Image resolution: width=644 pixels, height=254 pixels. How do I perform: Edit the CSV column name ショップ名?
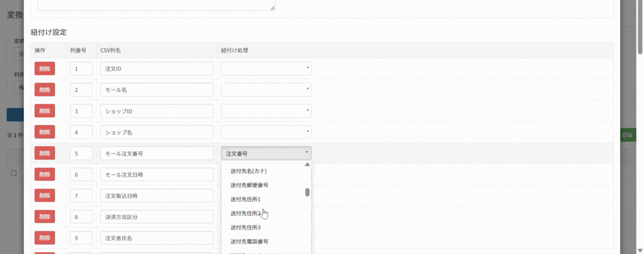point(157,132)
